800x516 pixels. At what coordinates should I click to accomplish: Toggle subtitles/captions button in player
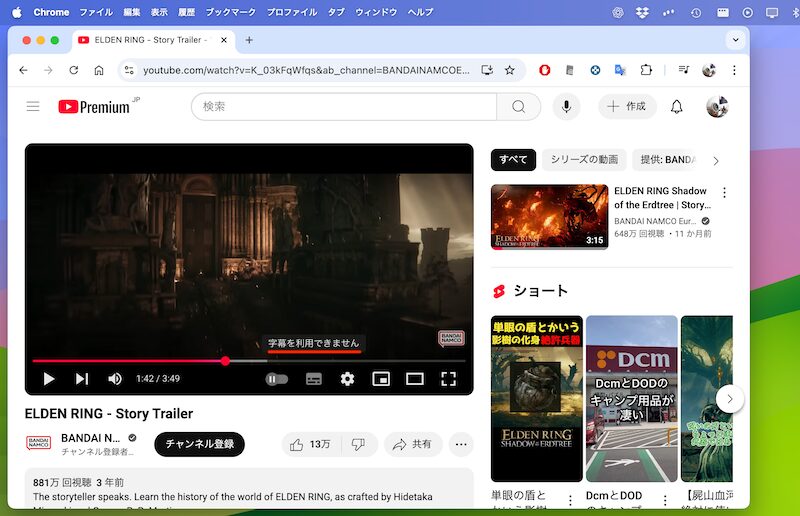pos(313,379)
